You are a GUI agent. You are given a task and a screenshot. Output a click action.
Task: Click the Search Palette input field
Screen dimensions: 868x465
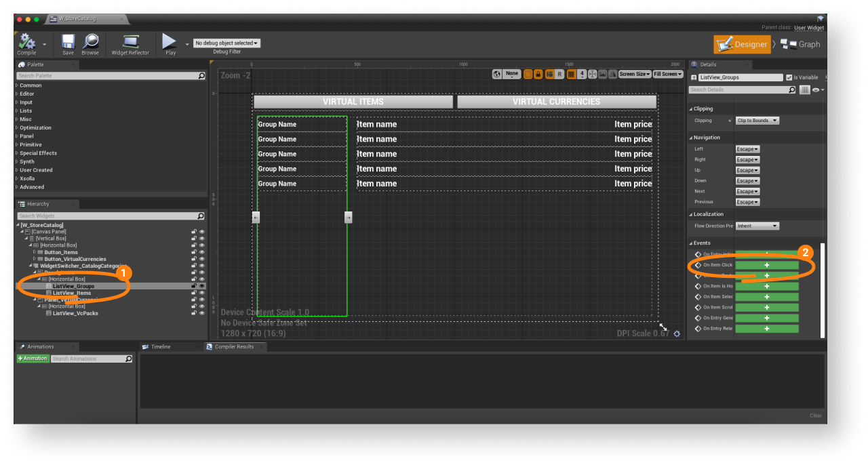[x=107, y=76]
